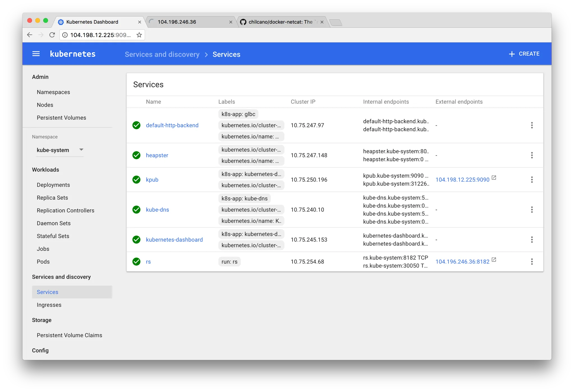Open the default-http-backend service details
Image resolution: width=574 pixels, height=392 pixels.
[x=172, y=125]
